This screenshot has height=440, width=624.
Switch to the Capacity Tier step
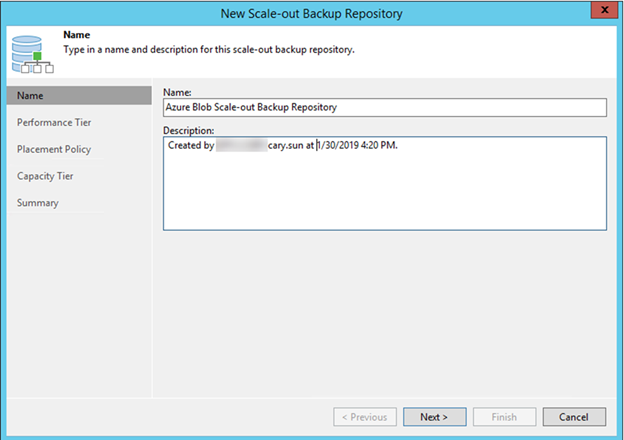pyautogui.click(x=45, y=176)
